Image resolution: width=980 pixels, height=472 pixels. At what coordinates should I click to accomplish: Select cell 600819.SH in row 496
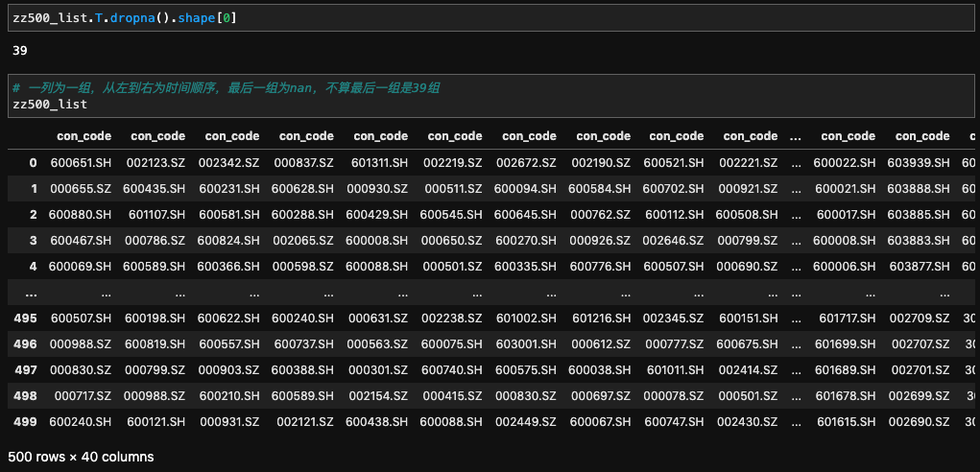[155, 344]
